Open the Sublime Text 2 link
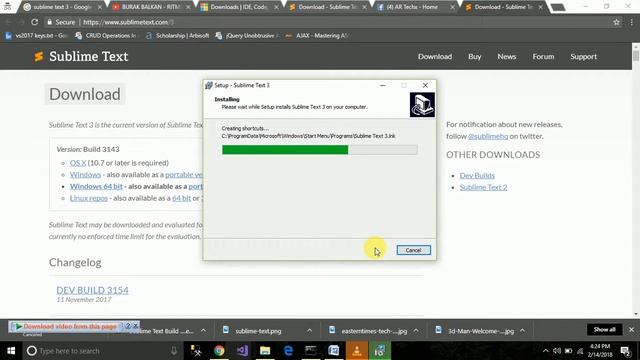This screenshot has height=360, width=640. [x=483, y=187]
